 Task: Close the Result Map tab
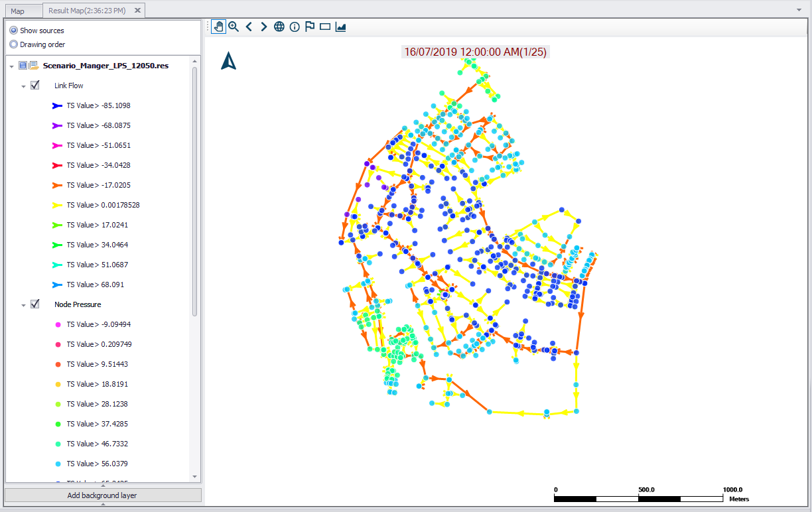(137, 11)
